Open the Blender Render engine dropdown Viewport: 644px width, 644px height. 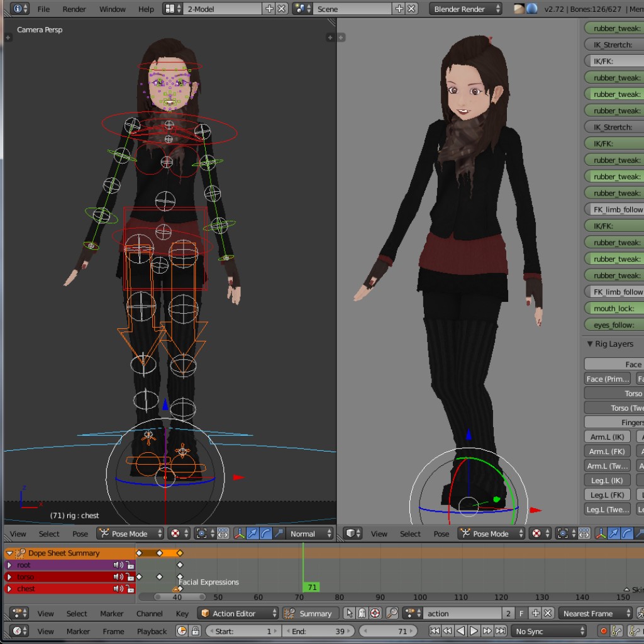464,9
